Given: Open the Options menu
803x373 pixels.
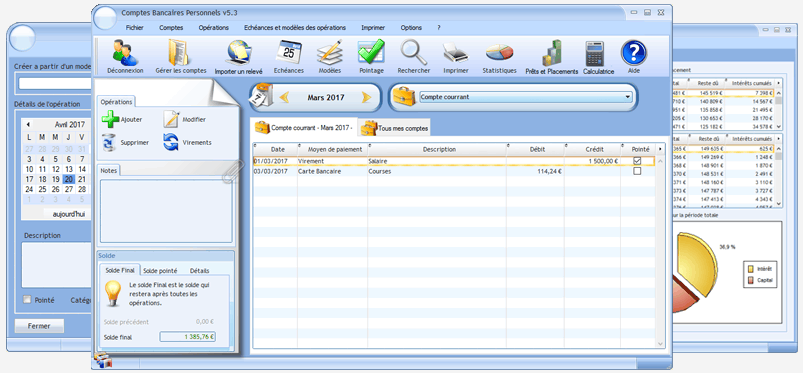Looking at the screenshot, I should [411, 28].
